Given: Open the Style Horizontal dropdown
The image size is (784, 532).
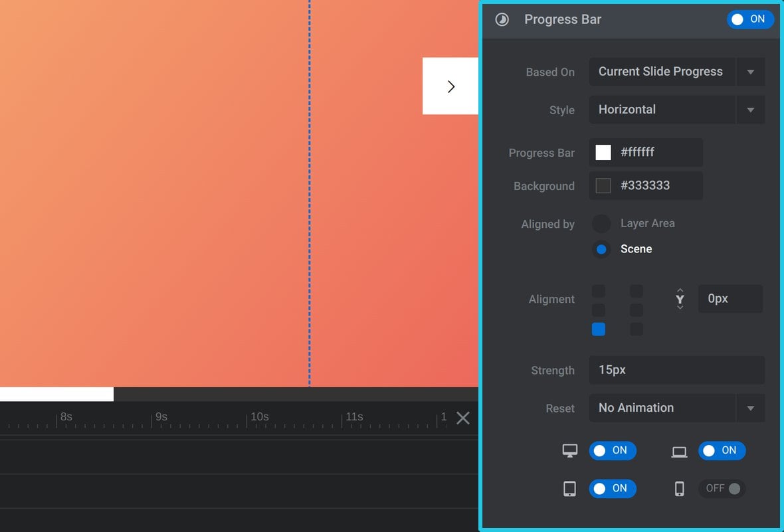Looking at the screenshot, I should point(676,110).
